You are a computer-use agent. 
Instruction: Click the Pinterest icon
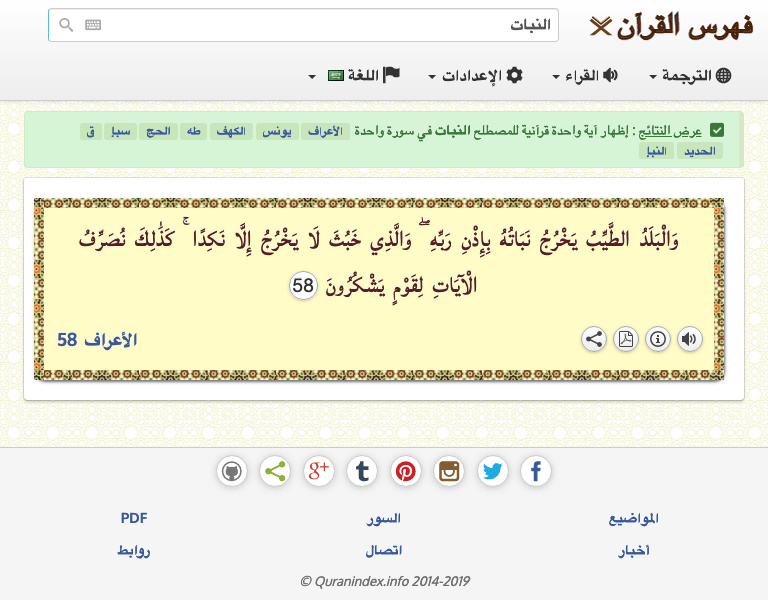click(x=406, y=471)
